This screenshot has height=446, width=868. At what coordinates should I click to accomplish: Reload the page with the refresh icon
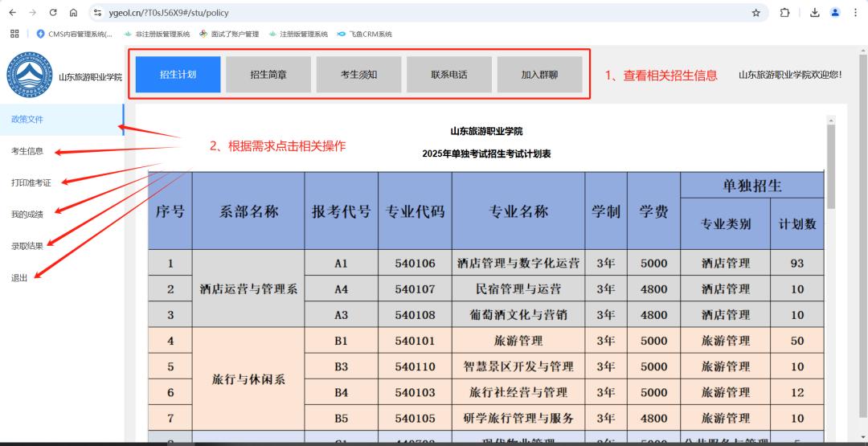point(53,13)
